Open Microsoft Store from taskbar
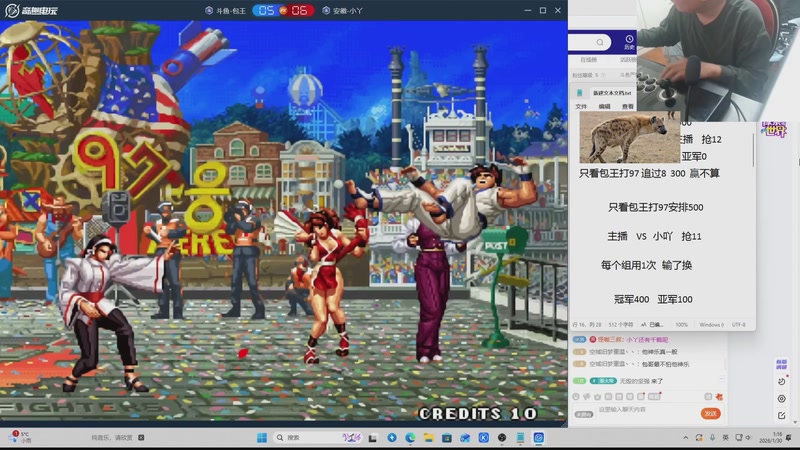The image size is (800, 450). point(447,438)
